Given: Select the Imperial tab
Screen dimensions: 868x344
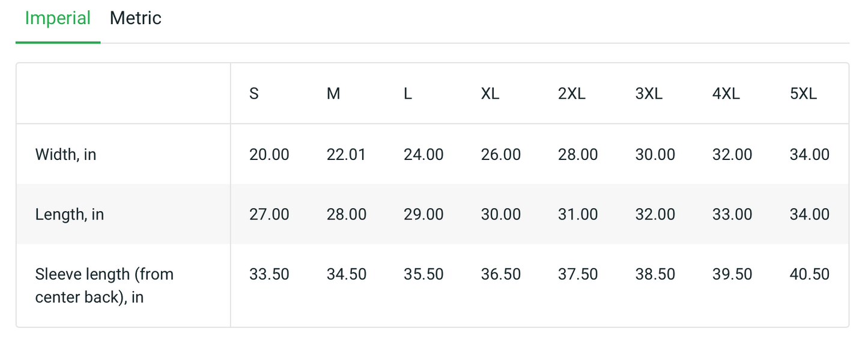Looking at the screenshot, I should coord(58,18).
